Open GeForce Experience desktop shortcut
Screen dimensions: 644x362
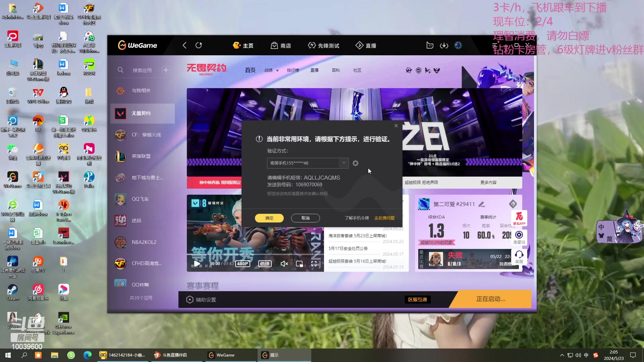(x=64, y=323)
